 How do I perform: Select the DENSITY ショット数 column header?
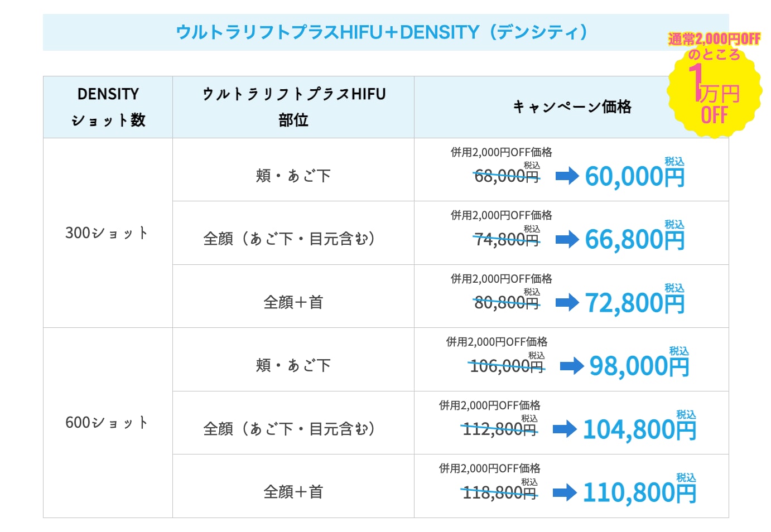point(108,107)
